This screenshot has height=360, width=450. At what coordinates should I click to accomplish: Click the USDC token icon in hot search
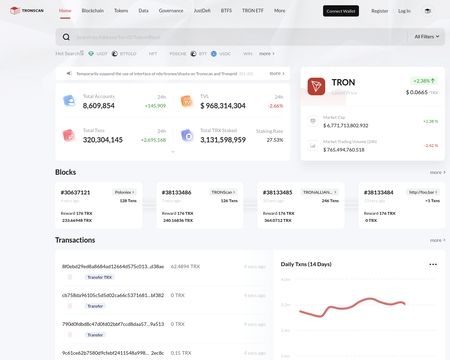coord(214,53)
